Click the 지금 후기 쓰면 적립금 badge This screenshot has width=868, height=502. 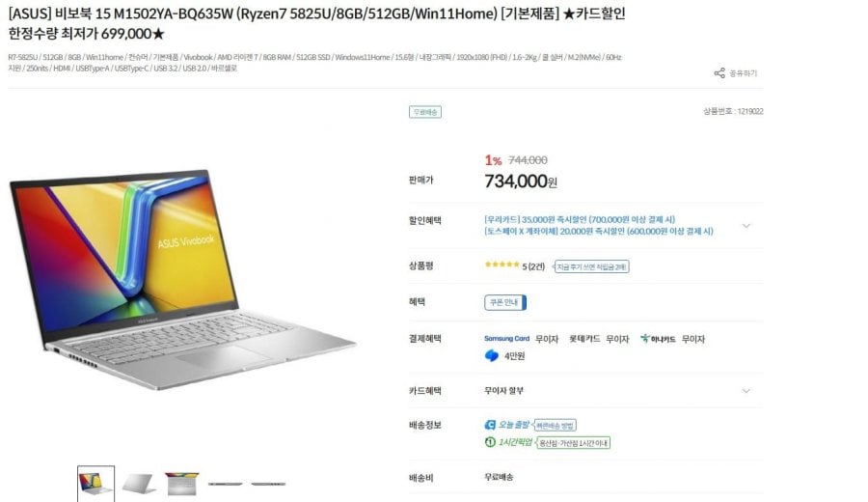tap(591, 267)
